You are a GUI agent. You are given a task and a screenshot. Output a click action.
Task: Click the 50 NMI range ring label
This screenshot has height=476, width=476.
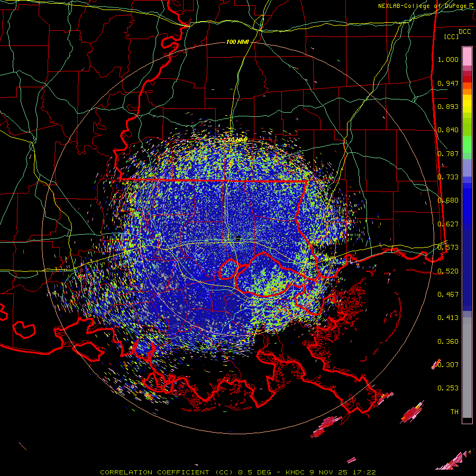point(237,140)
